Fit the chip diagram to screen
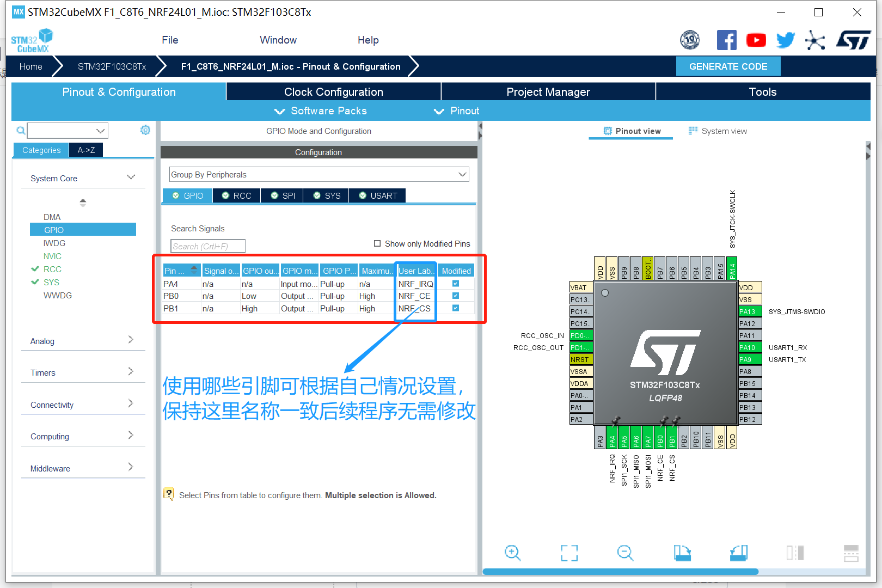Screen dimensions: 882x588 pyautogui.click(x=569, y=553)
